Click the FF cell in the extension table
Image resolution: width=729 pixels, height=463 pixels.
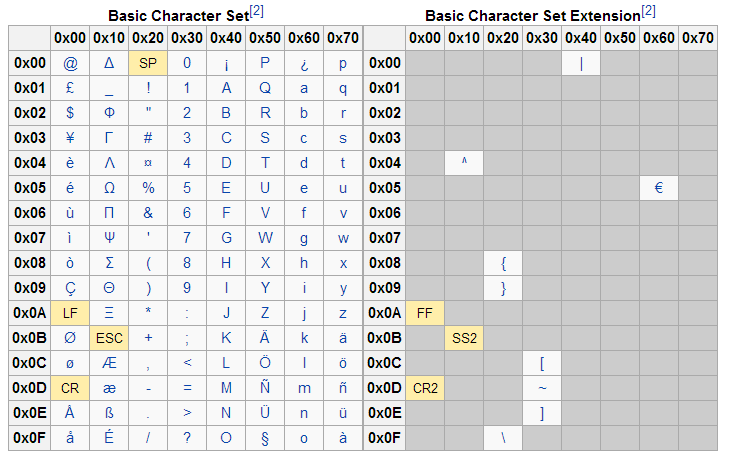click(x=425, y=313)
